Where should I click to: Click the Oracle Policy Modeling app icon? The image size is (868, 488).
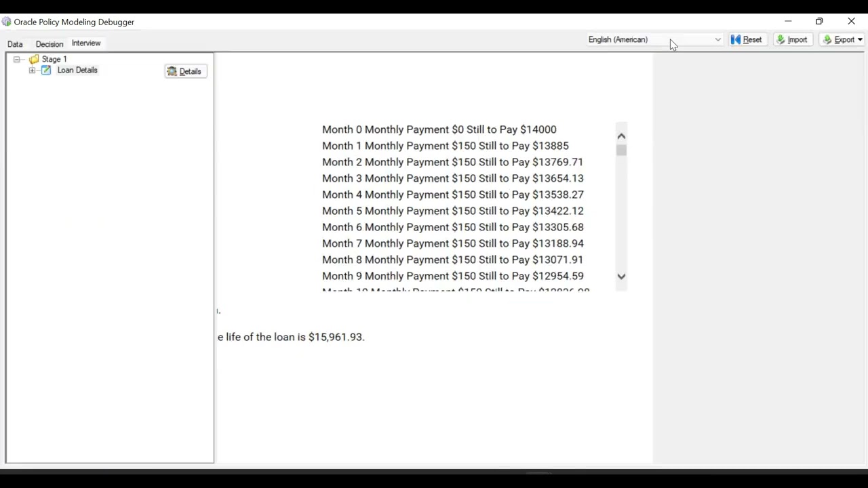(7, 22)
